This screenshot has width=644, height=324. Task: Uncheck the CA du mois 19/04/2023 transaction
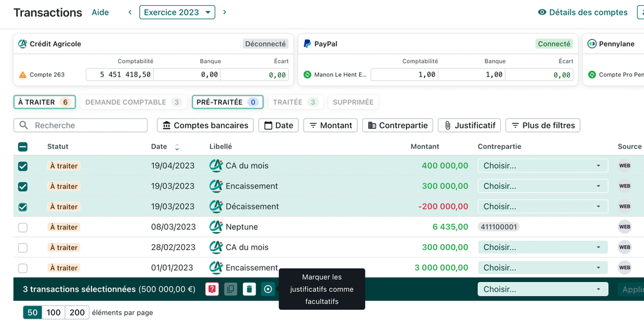pyautogui.click(x=23, y=166)
